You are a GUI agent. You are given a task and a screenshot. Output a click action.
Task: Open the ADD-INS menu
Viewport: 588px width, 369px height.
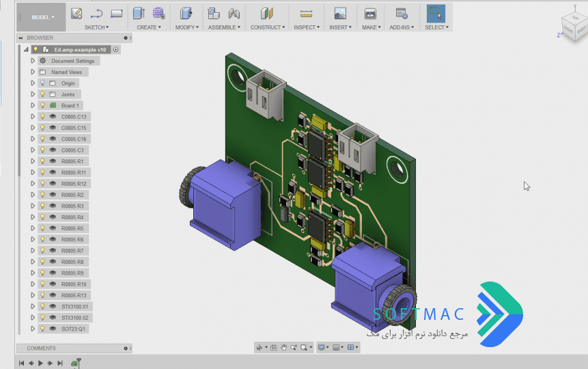(x=402, y=27)
